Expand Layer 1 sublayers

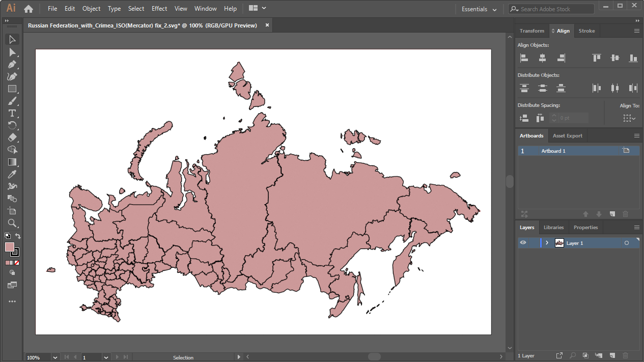(547, 243)
